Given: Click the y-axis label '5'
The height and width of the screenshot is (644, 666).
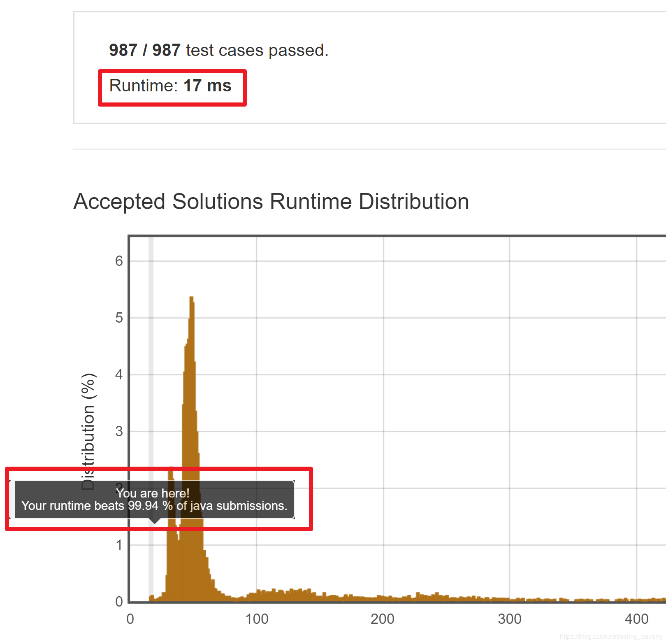Looking at the screenshot, I should coord(119,318).
